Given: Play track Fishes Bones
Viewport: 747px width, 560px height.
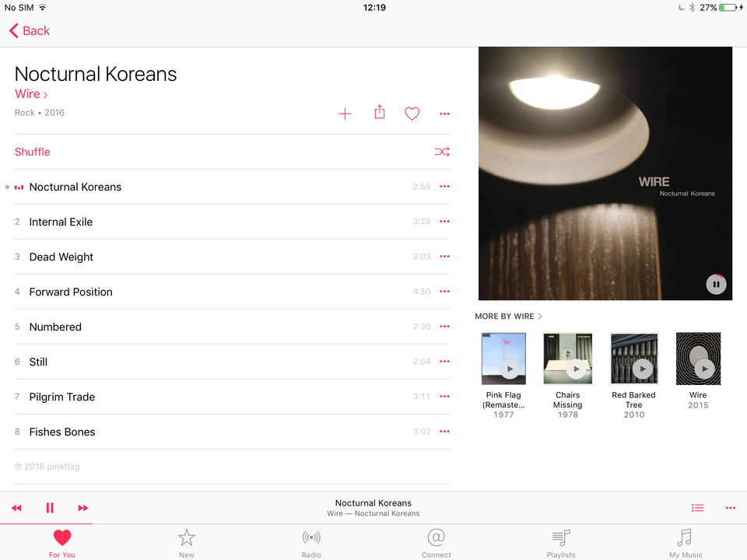Looking at the screenshot, I should (x=232, y=432).
